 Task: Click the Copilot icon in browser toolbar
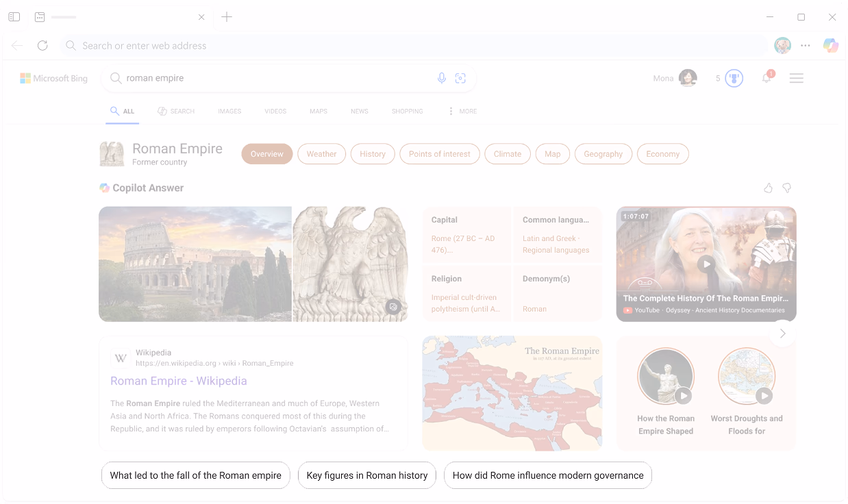pyautogui.click(x=830, y=46)
